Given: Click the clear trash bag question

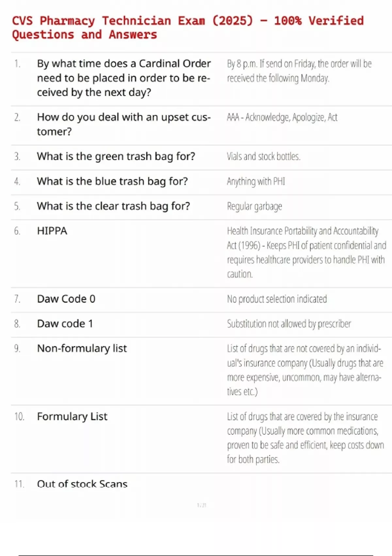Looking at the screenshot, I should pos(113,206).
